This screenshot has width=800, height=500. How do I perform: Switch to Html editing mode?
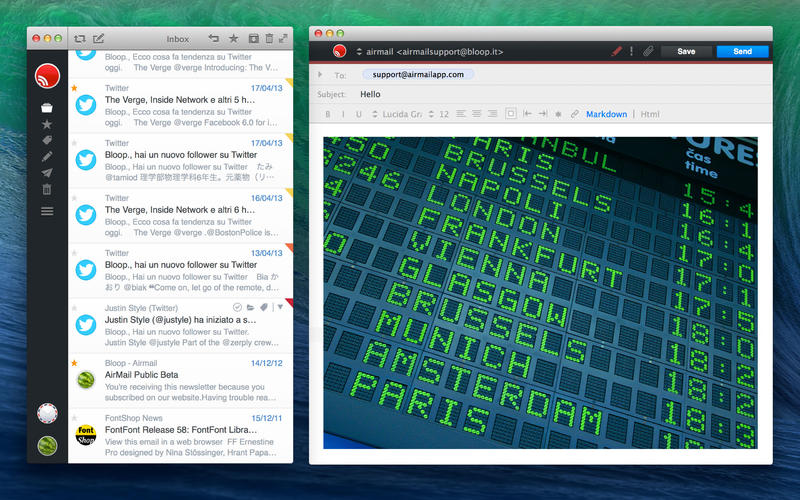650,114
